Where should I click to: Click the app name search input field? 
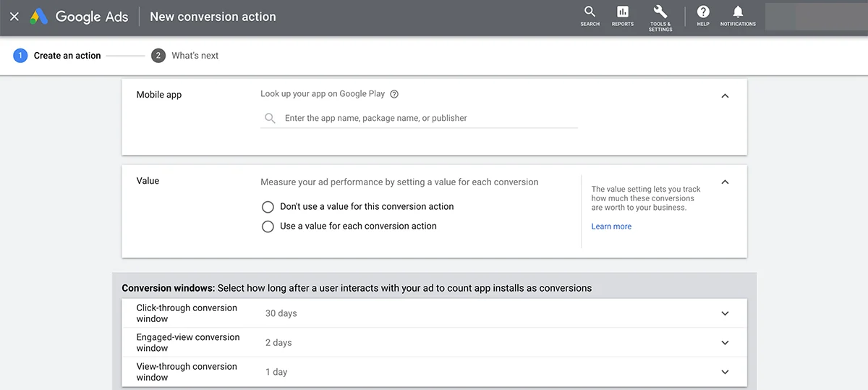(x=427, y=118)
